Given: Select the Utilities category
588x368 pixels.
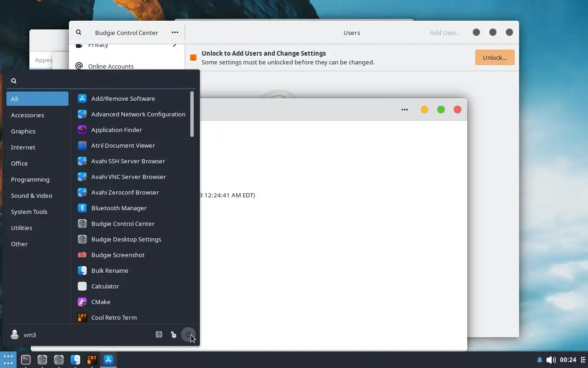Looking at the screenshot, I should coord(37,228).
